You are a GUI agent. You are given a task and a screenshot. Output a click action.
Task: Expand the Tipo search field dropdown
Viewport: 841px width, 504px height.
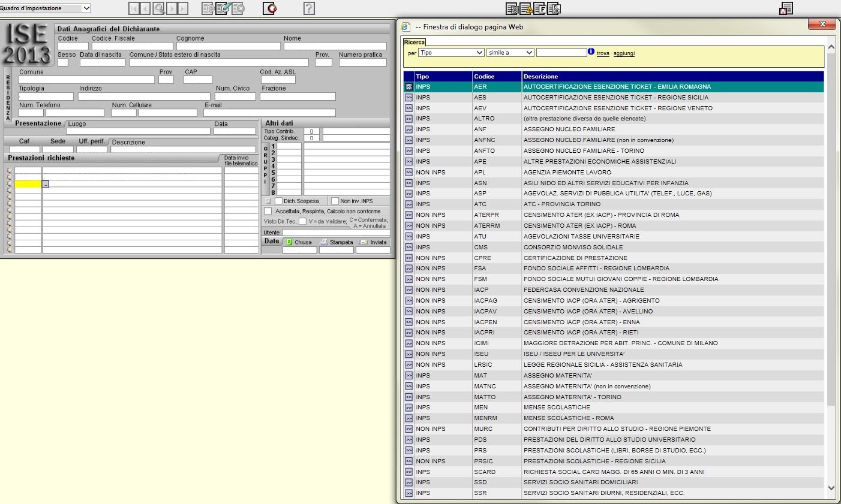click(x=479, y=53)
